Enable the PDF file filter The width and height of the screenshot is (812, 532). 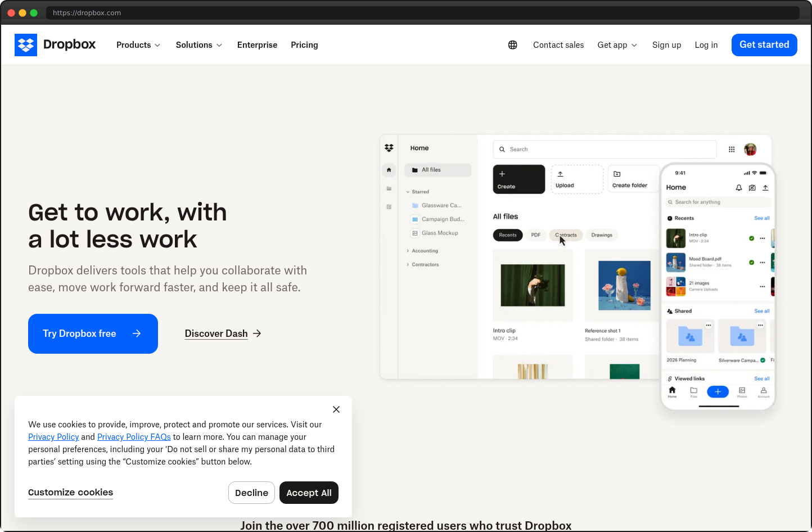[x=535, y=235]
